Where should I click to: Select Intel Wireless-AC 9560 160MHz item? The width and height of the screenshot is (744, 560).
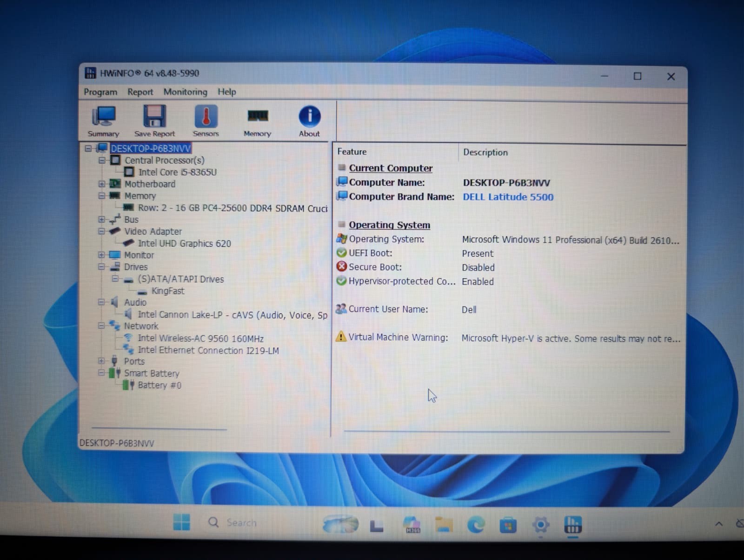[x=200, y=338]
